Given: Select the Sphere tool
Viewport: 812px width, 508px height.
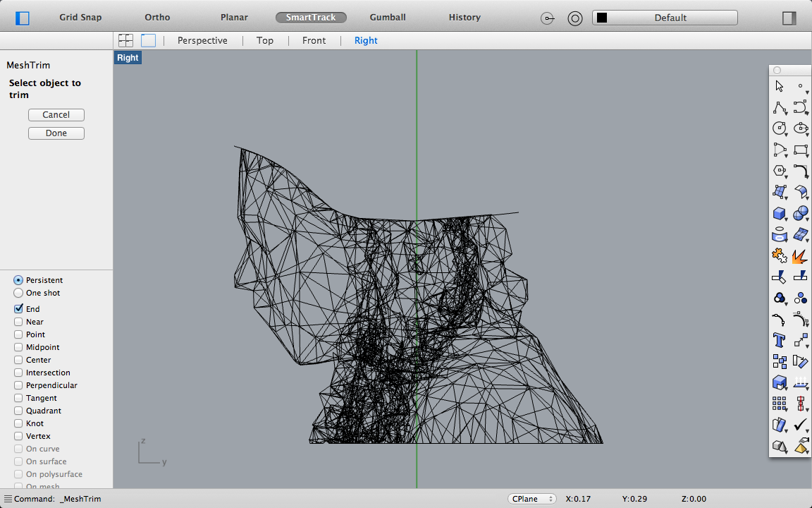Looking at the screenshot, I should (801, 213).
